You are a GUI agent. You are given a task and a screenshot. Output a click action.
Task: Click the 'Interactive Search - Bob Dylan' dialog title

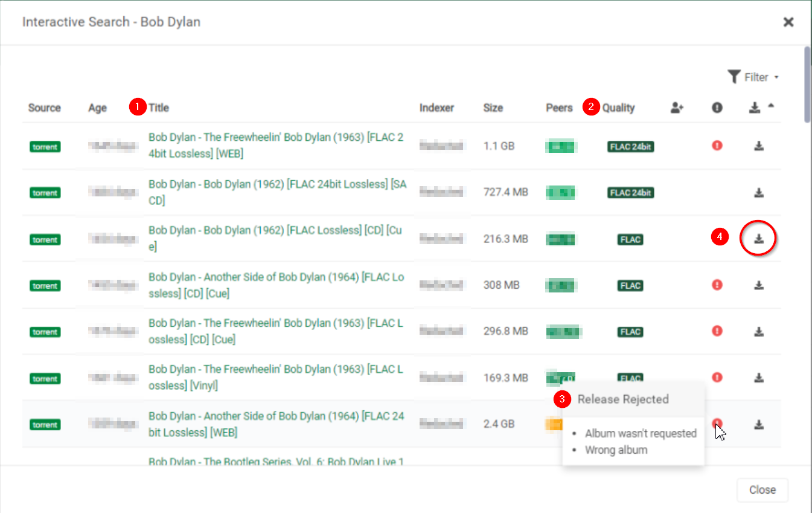[x=111, y=22]
